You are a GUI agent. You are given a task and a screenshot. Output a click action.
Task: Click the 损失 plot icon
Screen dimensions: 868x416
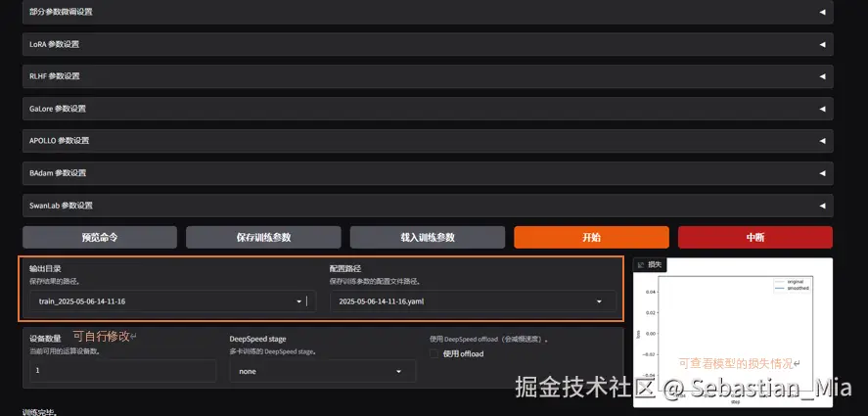tap(641, 265)
